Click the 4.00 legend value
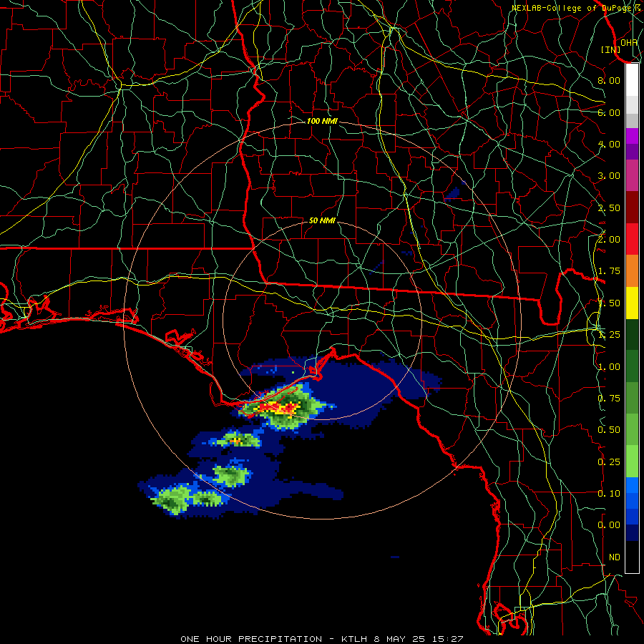This screenshot has width=644, height=644. (609, 144)
